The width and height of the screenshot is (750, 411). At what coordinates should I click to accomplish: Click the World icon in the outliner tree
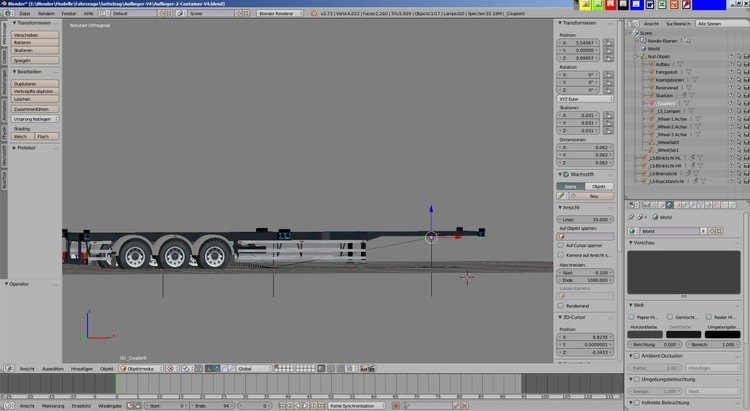coord(642,48)
